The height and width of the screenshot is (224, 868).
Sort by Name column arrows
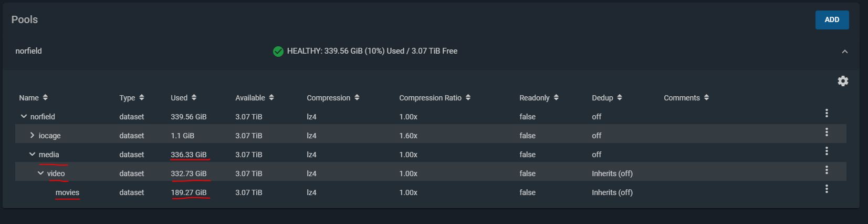(x=45, y=97)
